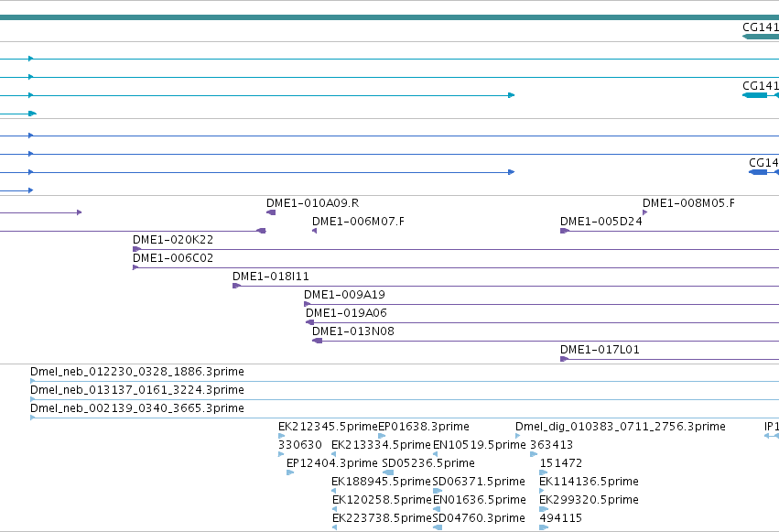The width and height of the screenshot is (779, 532).
Task: Pick the SD05236.5prime feature
Action: coord(428,464)
